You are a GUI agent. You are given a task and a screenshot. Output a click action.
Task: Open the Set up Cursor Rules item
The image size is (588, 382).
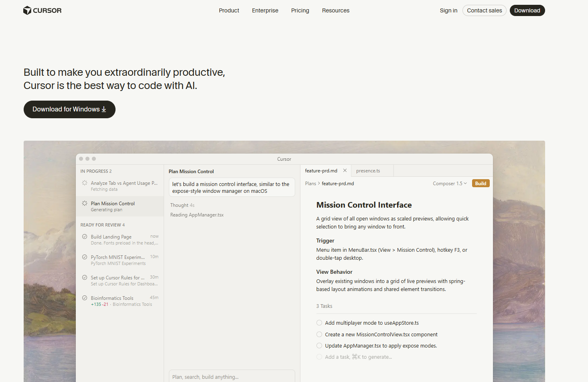(120, 281)
